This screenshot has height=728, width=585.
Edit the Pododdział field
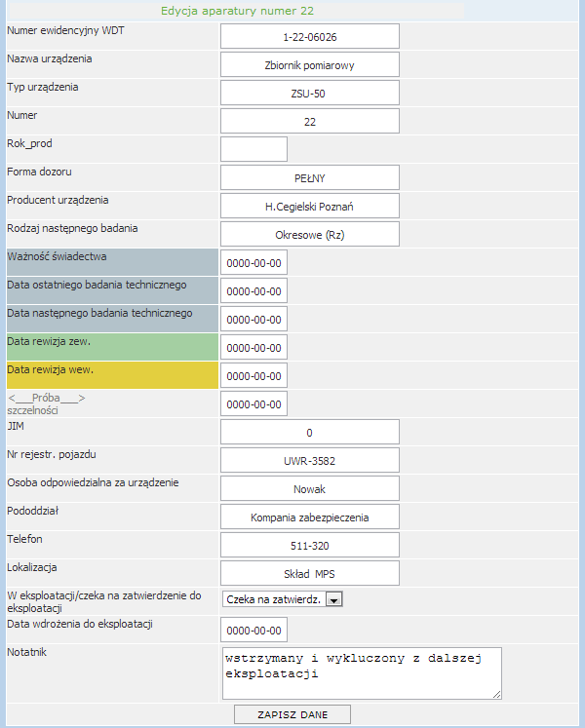(x=309, y=517)
